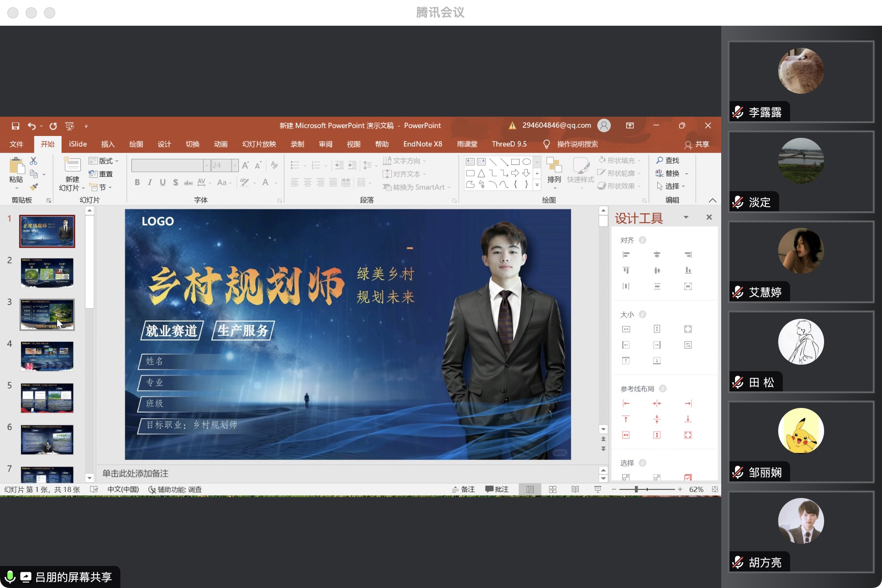
Task: Clear all text formatting
Action: 274,165
